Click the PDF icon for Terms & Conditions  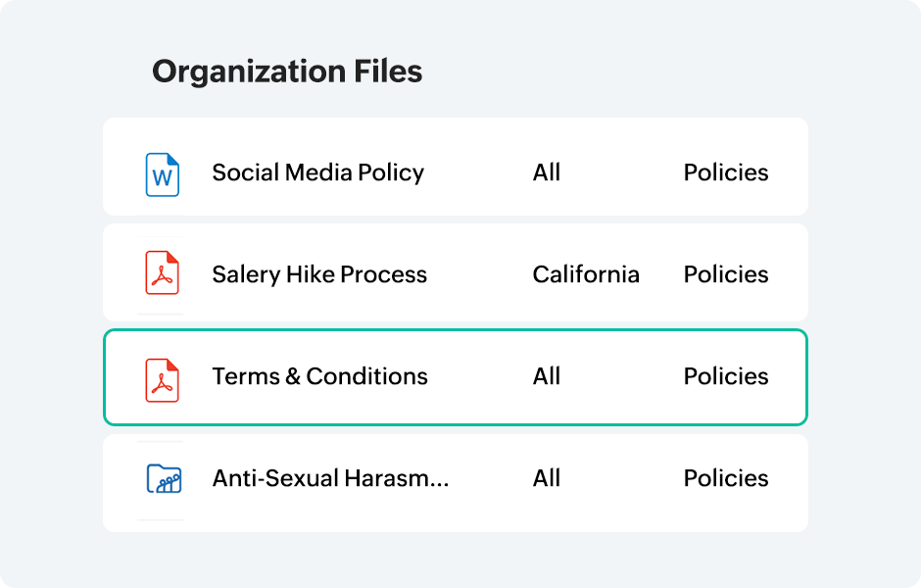click(x=163, y=378)
